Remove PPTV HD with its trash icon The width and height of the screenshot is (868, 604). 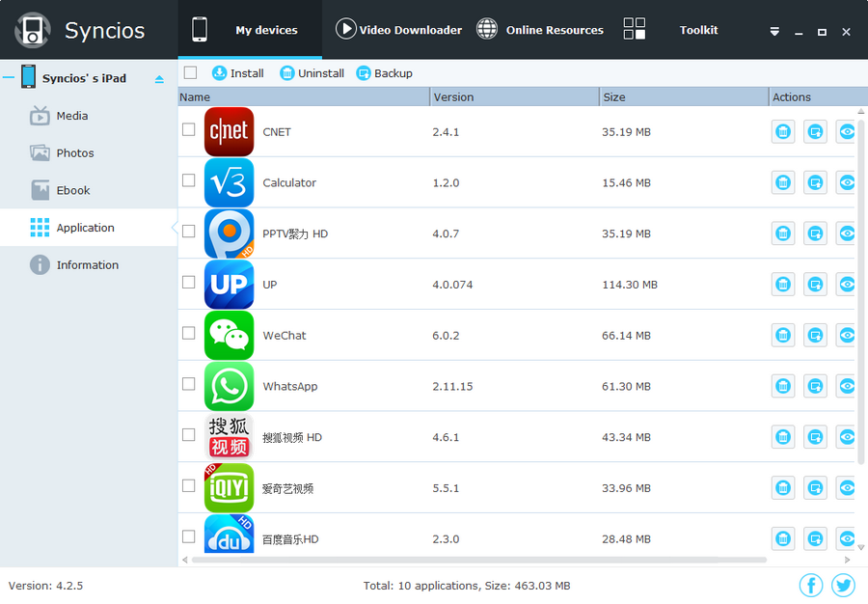tap(783, 233)
